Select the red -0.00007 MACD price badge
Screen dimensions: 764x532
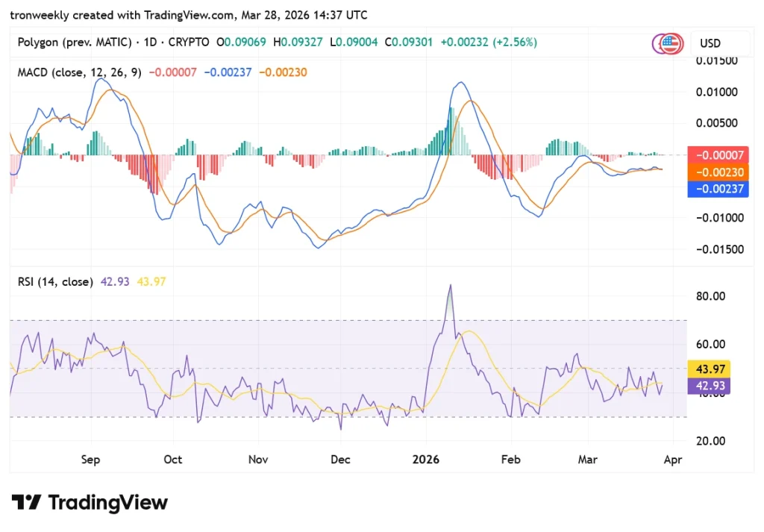pyautogui.click(x=717, y=154)
